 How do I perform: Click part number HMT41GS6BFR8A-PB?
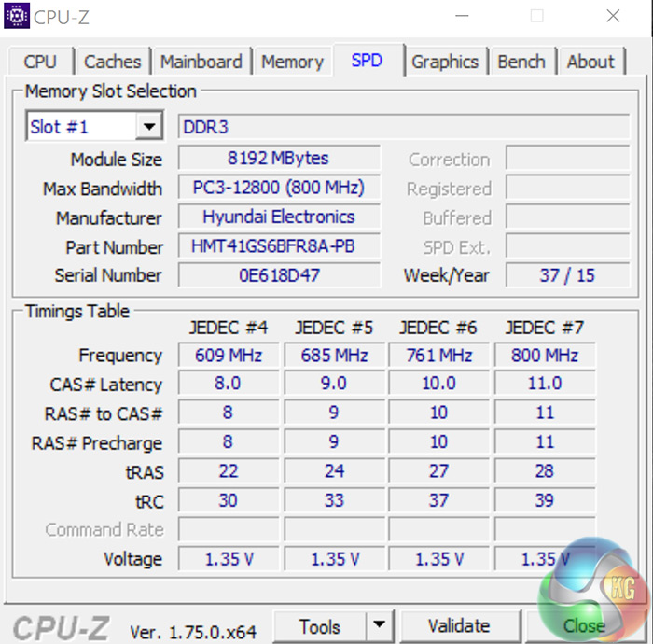[x=279, y=246]
